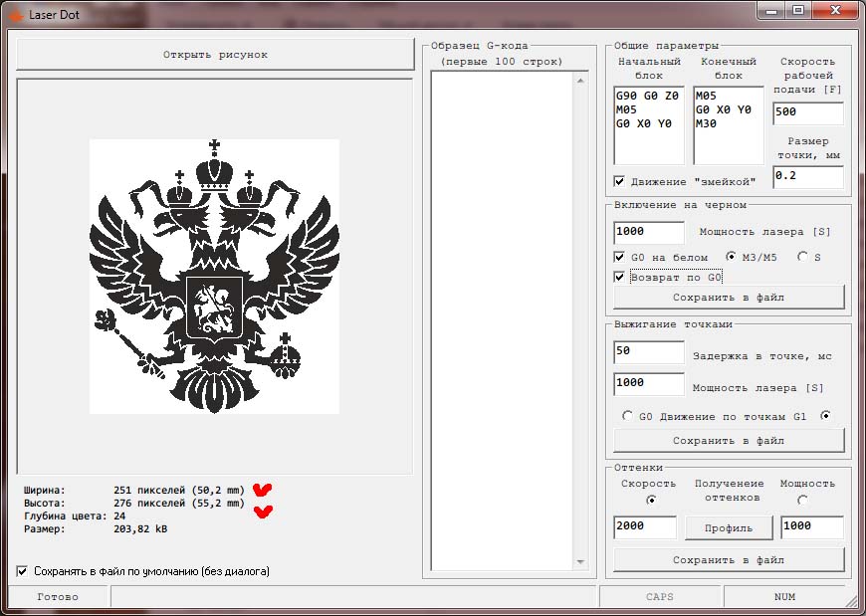This screenshot has height=616, width=866.
Task: Maximize the Laser Dot window
Action: 798,10
